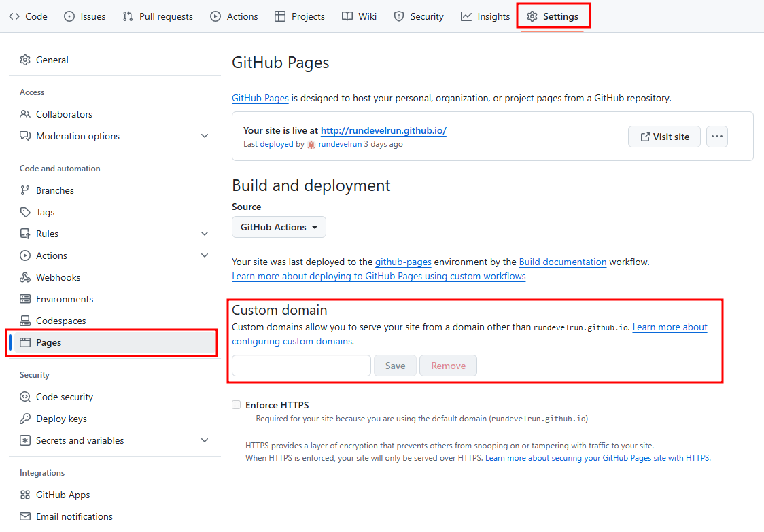Click the Deploy keys key icon
Viewport: 764px width, 532px height.
(x=25, y=419)
